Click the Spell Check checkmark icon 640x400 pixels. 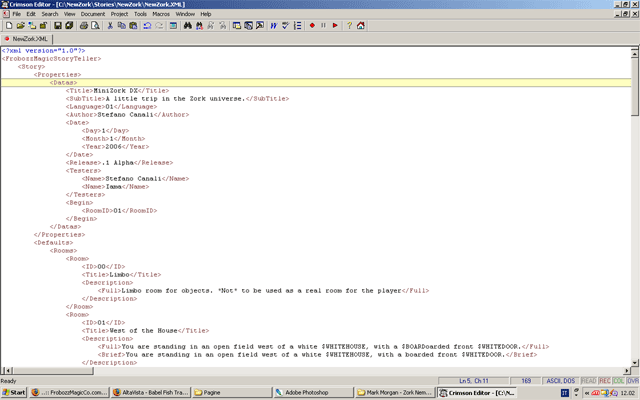click(x=286, y=25)
